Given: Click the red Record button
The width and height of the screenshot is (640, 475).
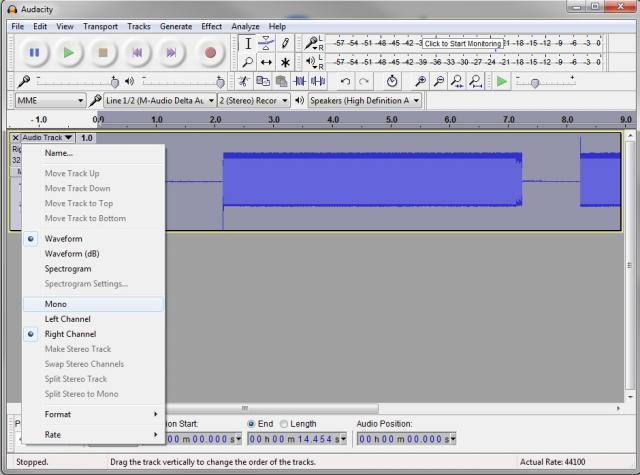Looking at the screenshot, I should click(210, 53).
